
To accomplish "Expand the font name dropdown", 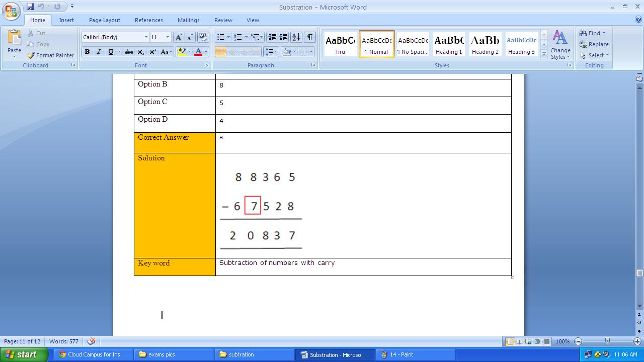I will [146, 37].
